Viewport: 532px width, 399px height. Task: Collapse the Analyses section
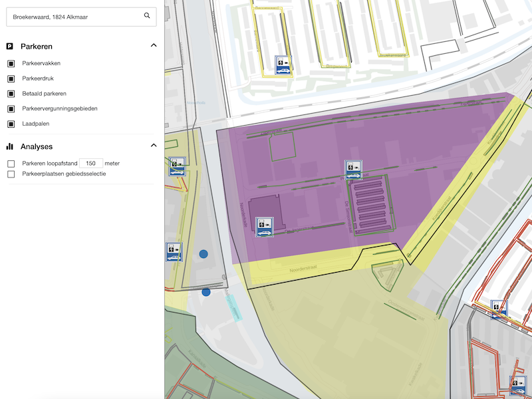154,146
